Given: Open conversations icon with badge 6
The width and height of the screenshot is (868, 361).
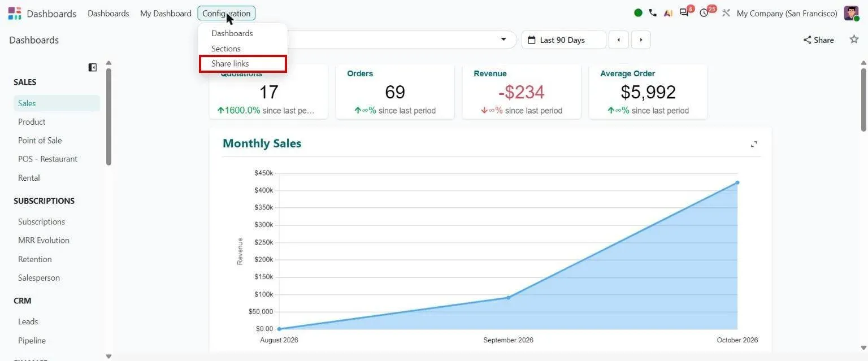Looking at the screenshot, I should 685,12.
